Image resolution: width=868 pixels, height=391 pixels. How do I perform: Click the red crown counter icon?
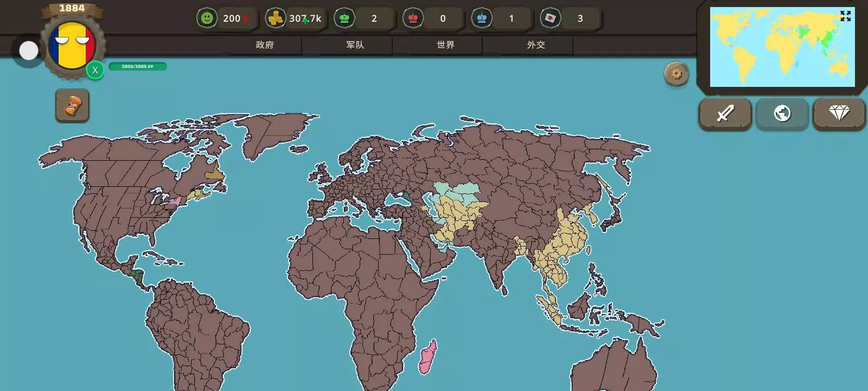click(413, 18)
